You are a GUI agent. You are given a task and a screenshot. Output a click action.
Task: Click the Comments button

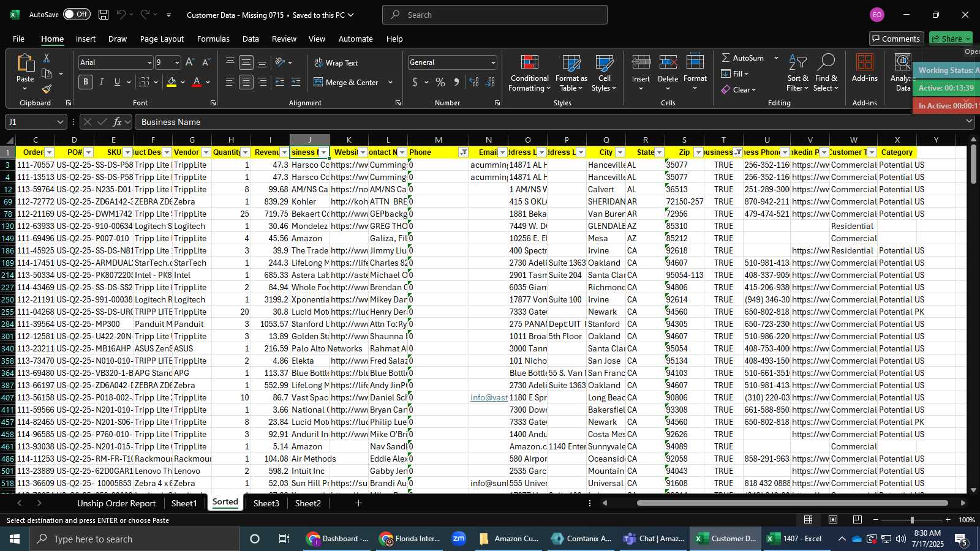[x=897, y=39]
